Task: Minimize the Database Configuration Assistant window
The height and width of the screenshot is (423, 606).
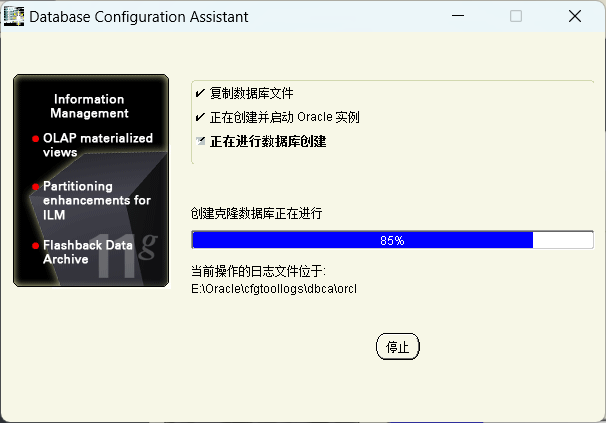Action: coord(458,16)
